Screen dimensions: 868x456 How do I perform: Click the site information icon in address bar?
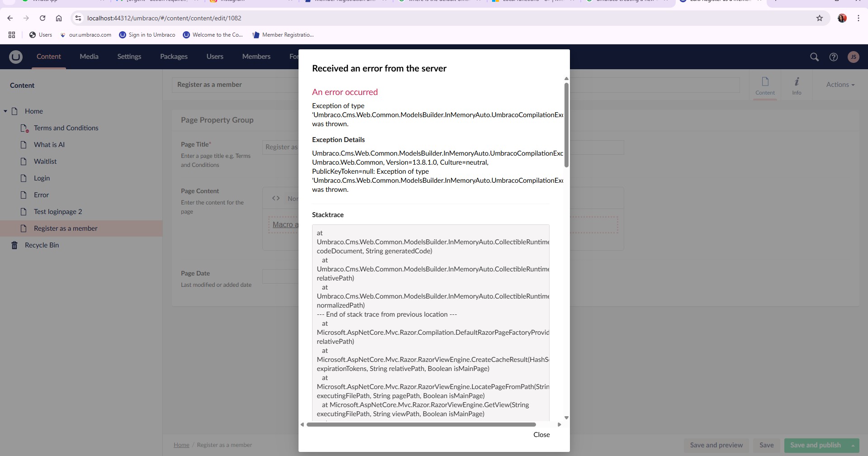pos(78,18)
